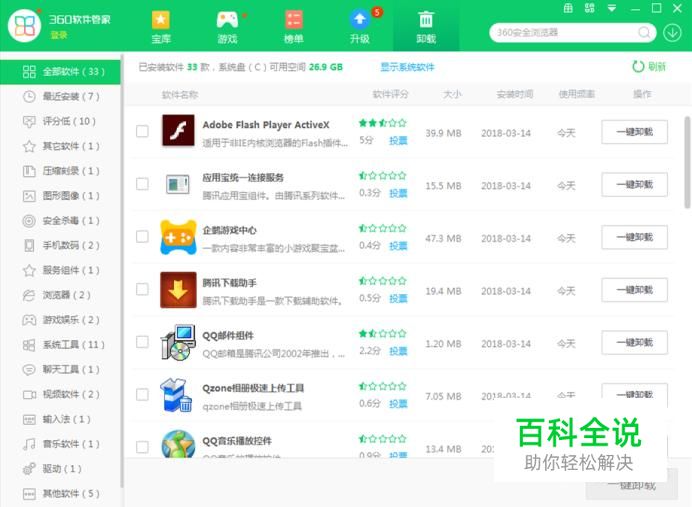Screen dimensions: 692x507
Task: Click 显示系统软件 link
Action: coord(407,67)
